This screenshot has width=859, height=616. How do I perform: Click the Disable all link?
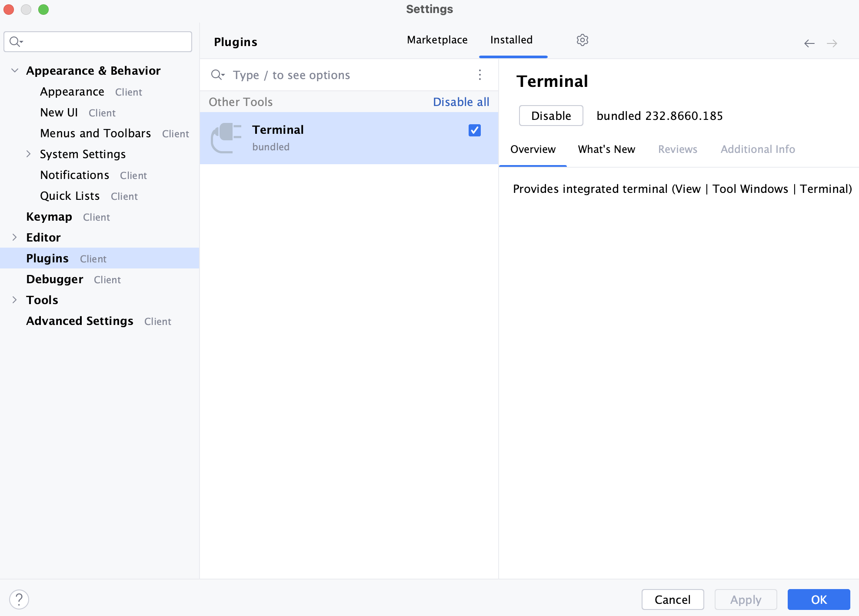point(461,102)
